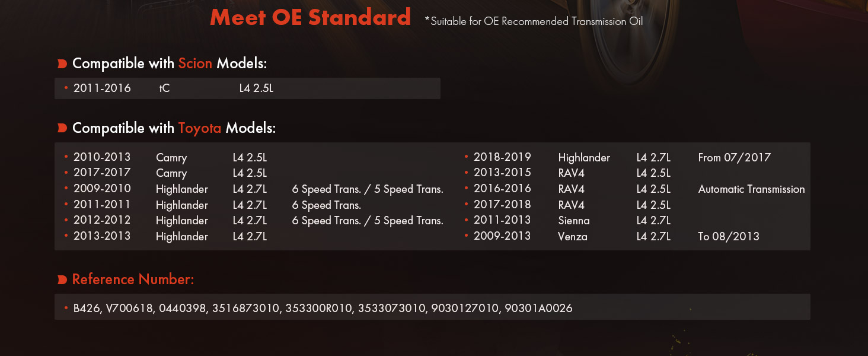Select the 2011-2013 Sienna entry
This screenshot has width=868, height=356.
pos(568,220)
